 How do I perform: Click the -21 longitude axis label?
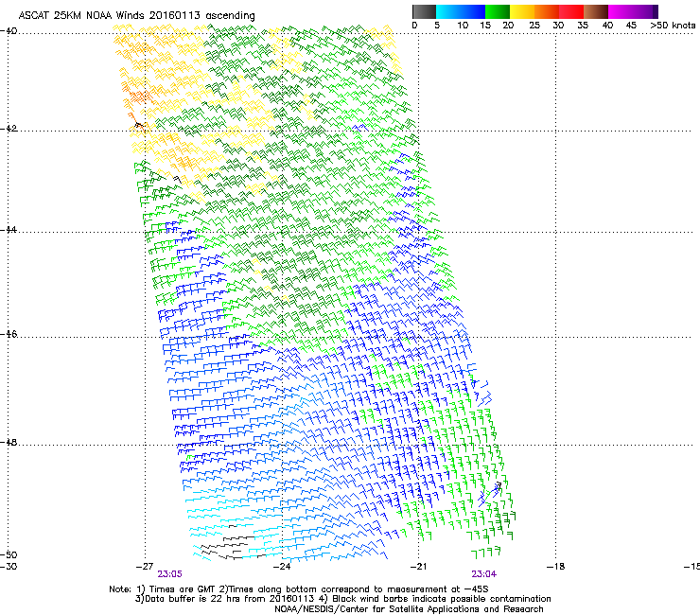[418, 567]
